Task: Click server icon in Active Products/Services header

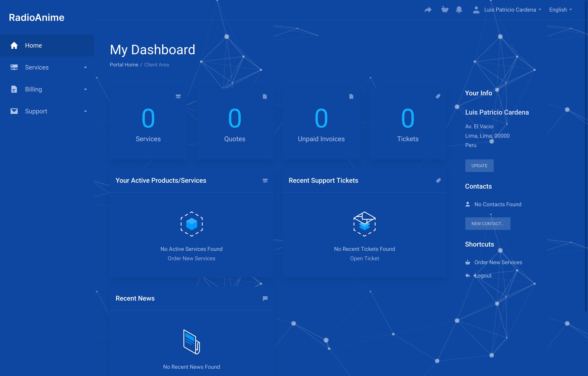Action: tap(265, 181)
